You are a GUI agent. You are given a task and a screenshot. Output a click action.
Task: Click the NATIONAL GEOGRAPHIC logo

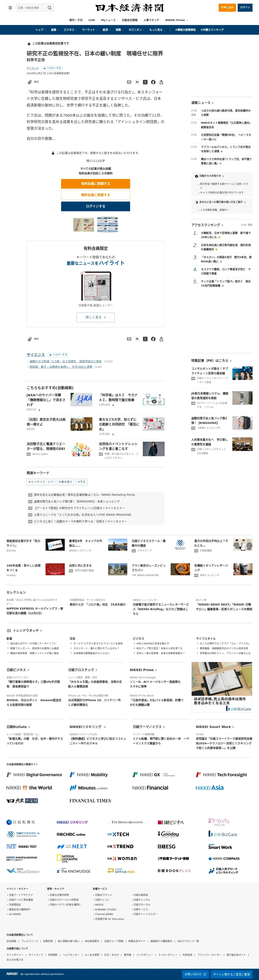tap(67, 859)
